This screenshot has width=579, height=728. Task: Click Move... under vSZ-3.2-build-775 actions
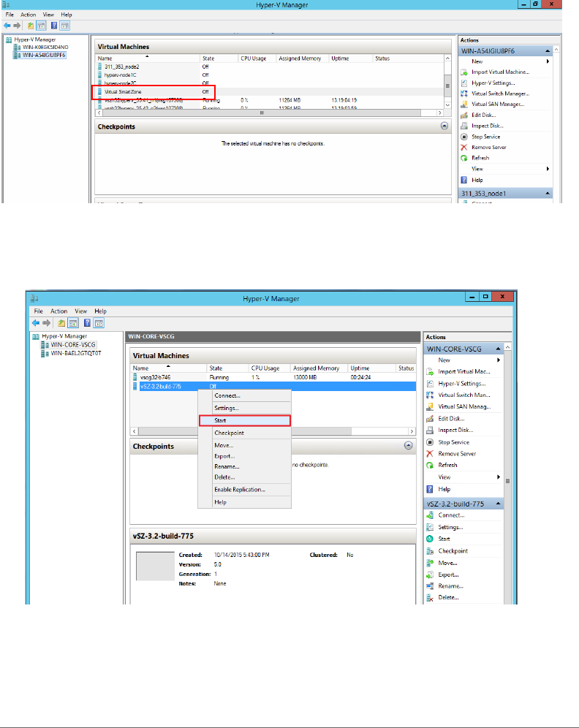click(447, 564)
